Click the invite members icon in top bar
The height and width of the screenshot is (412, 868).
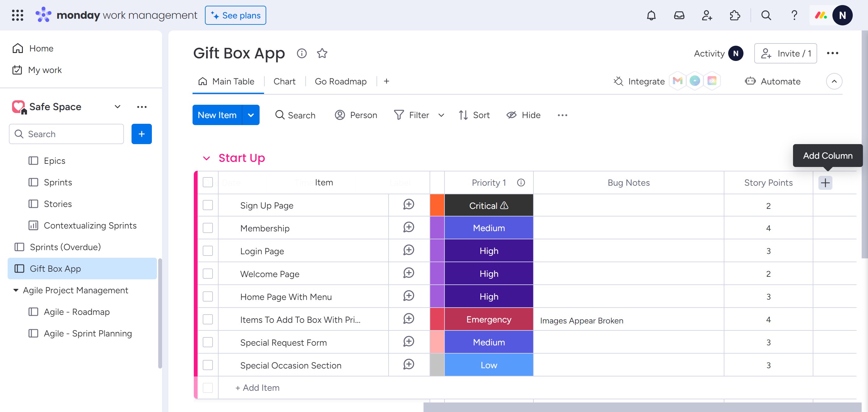tap(707, 15)
